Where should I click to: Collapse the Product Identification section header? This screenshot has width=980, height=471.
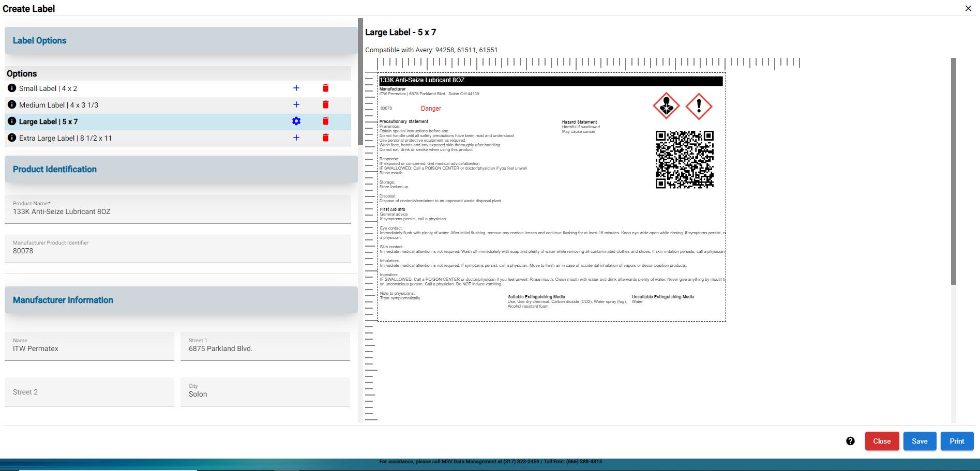coord(181,169)
